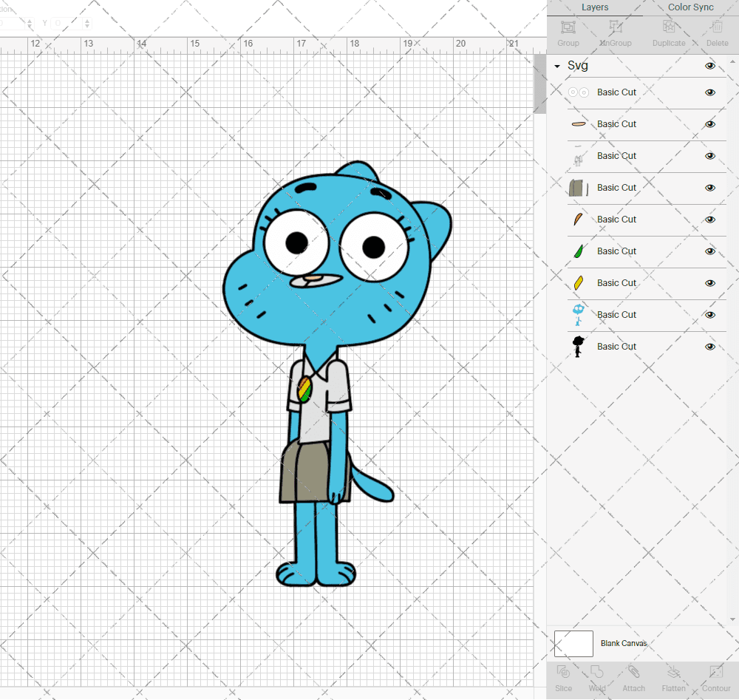Image resolution: width=739 pixels, height=700 pixels.
Task: Click Basic Cut text of yellow stripe layer
Action: tap(616, 283)
